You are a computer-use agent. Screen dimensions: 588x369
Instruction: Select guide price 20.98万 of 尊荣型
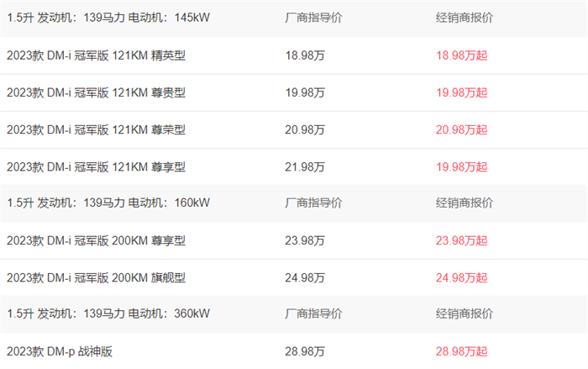click(x=305, y=130)
